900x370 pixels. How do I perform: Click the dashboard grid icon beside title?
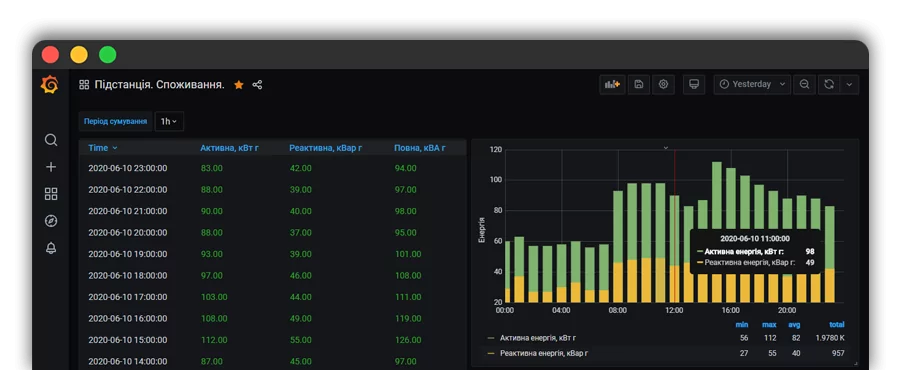pos(84,85)
